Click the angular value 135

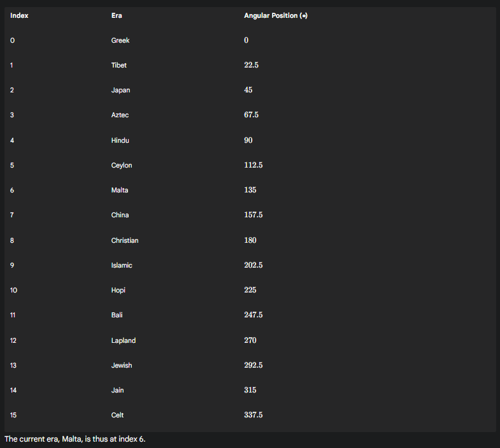click(250, 190)
